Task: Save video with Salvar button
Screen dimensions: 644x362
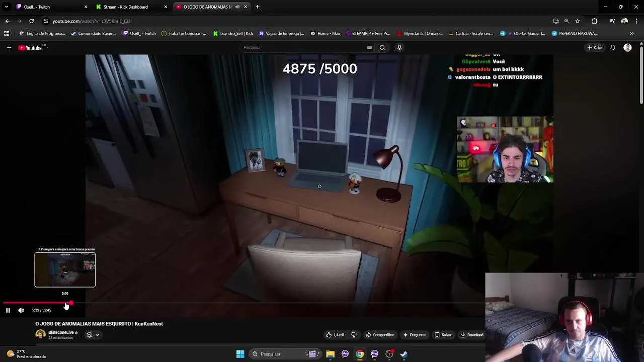Action: point(443,335)
